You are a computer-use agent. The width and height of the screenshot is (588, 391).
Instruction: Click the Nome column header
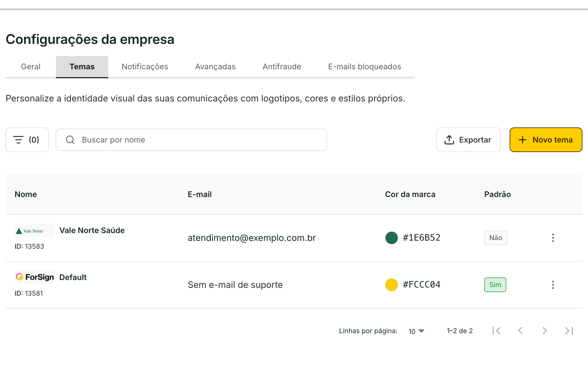pyautogui.click(x=26, y=194)
